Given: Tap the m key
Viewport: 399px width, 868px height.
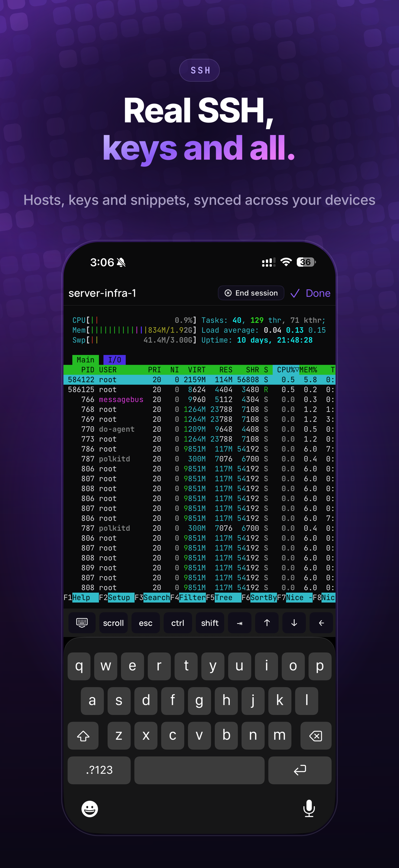Looking at the screenshot, I should [280, 735].
